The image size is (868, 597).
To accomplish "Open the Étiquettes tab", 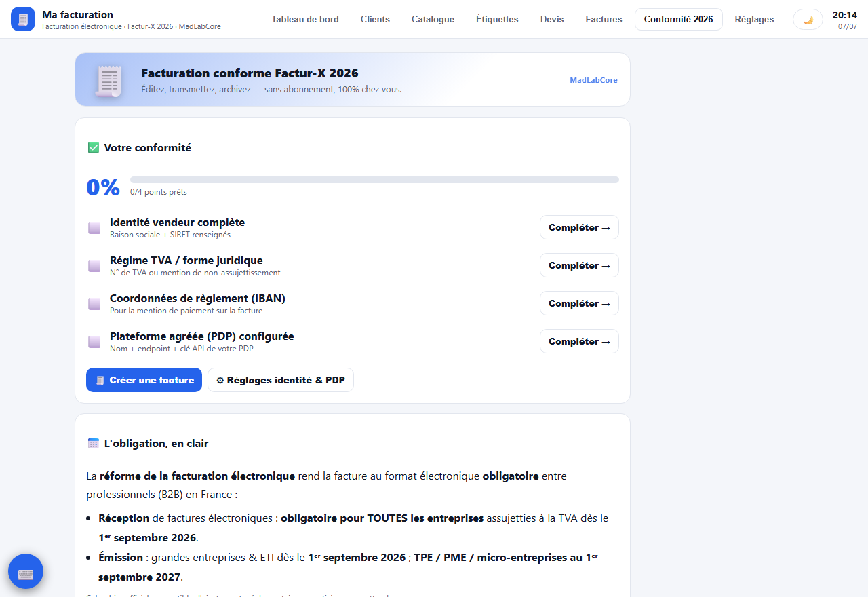I will click(x=497, y=19).
